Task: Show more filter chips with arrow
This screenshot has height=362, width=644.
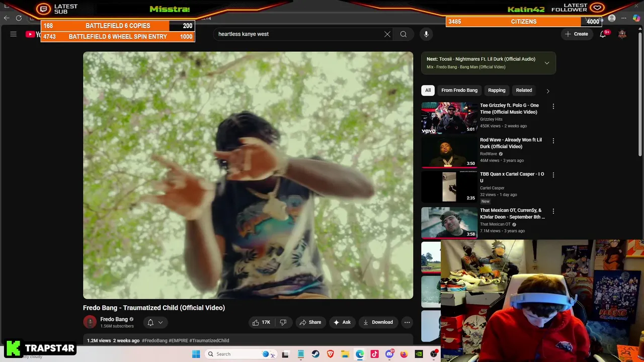Action: coord(548,90)
